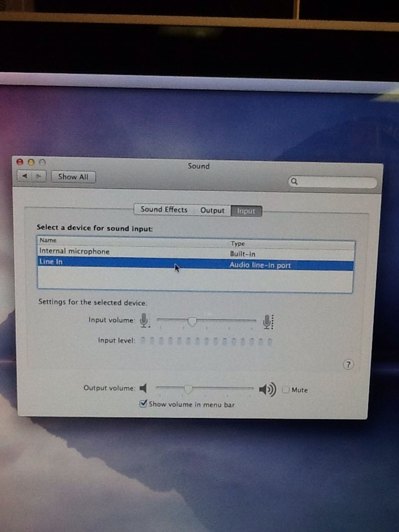Select Internal microphone as input device

tap(122, 251)
